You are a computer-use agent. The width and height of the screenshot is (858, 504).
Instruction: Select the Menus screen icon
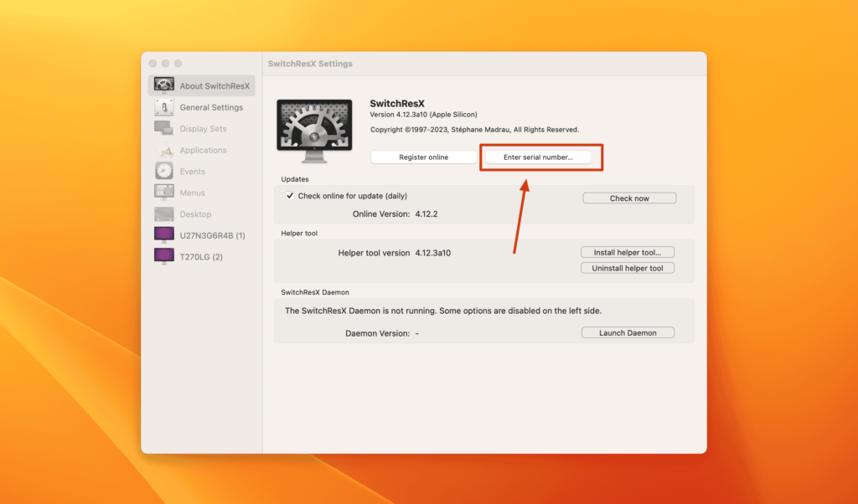tap(164, 192)
